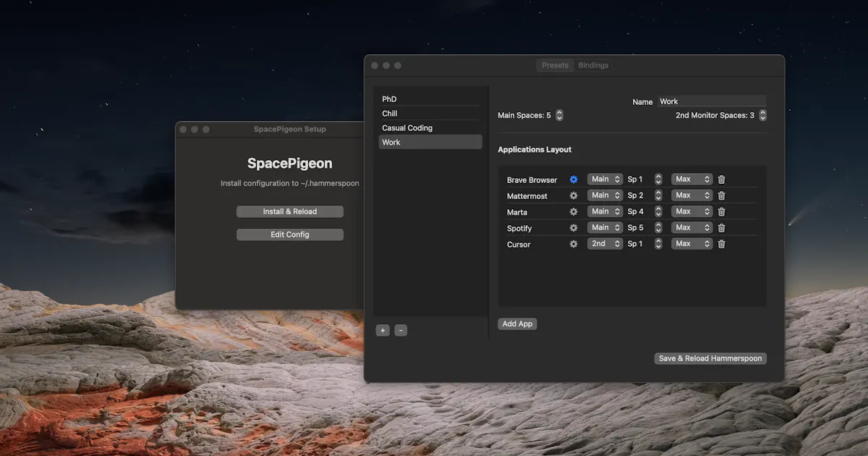Add a new preset with plus button

point(383,331)
